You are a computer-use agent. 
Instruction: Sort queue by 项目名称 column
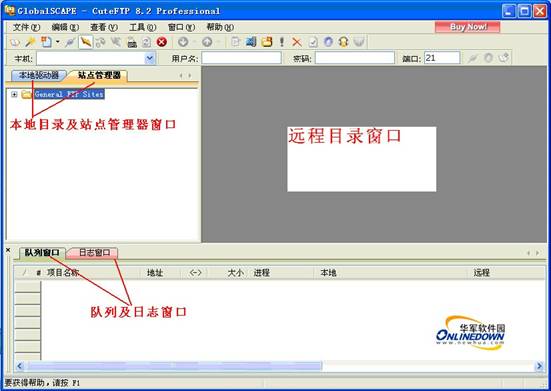tap(63, 273)
